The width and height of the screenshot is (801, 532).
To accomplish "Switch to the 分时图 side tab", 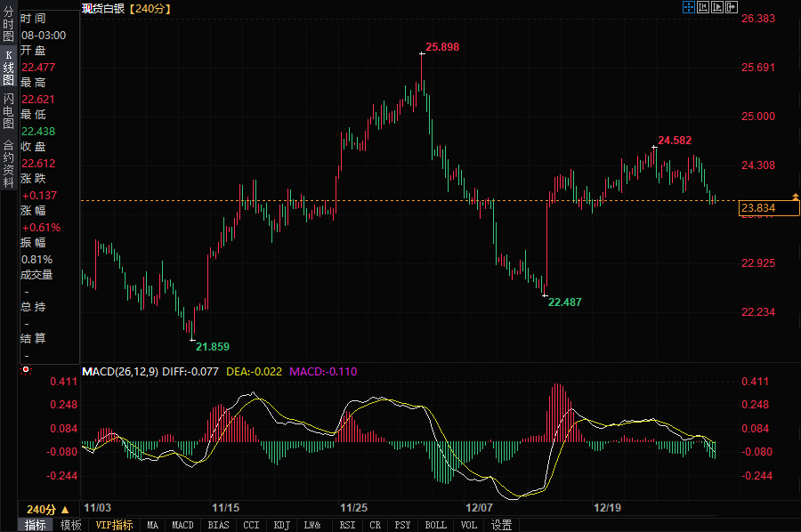I will (x=8, y=27).
